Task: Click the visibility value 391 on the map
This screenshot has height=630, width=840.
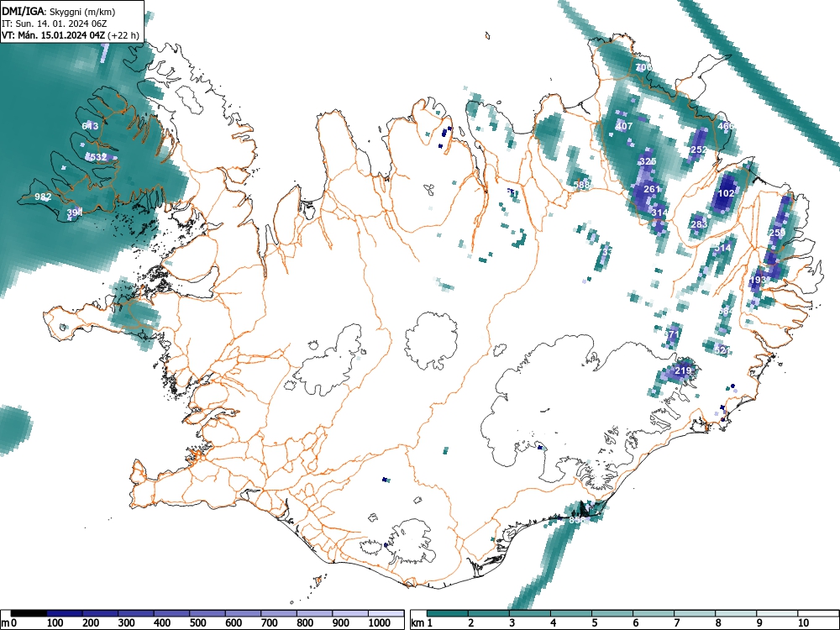Action: 75,213
